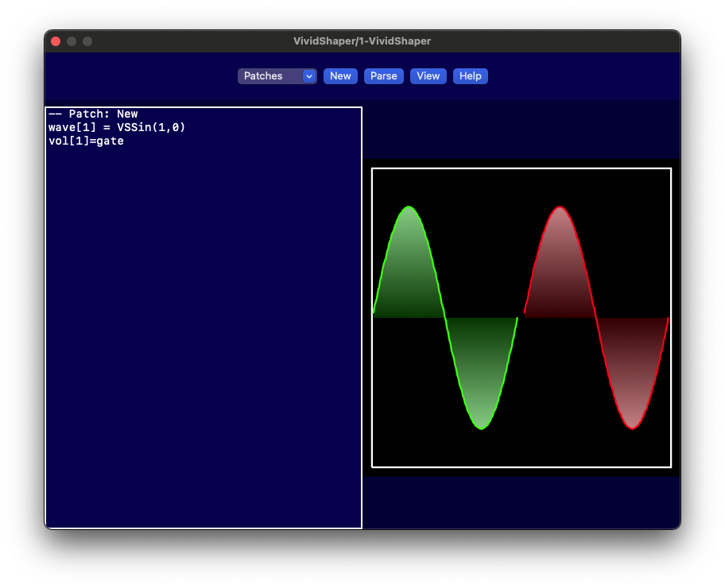The image size is (725, 588).
Task: Click the trough of the green sine wave
Action: [482, 427]
